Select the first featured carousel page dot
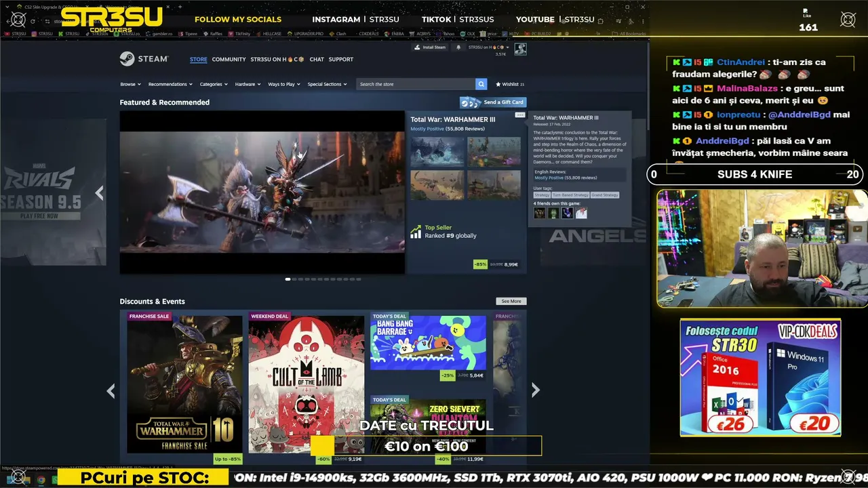The width and height of the screenshot is (868, 488). pos(288,279)
